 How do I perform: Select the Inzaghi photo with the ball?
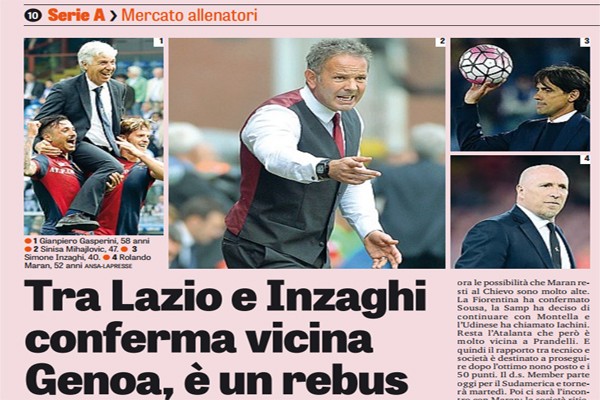pos(520,94)
